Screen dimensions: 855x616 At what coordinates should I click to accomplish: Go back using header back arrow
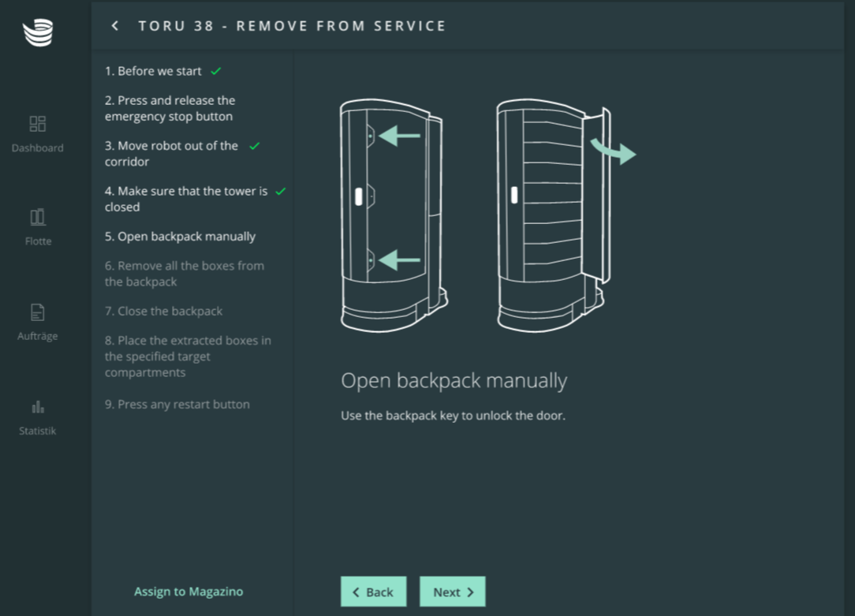tap(115, 26)
